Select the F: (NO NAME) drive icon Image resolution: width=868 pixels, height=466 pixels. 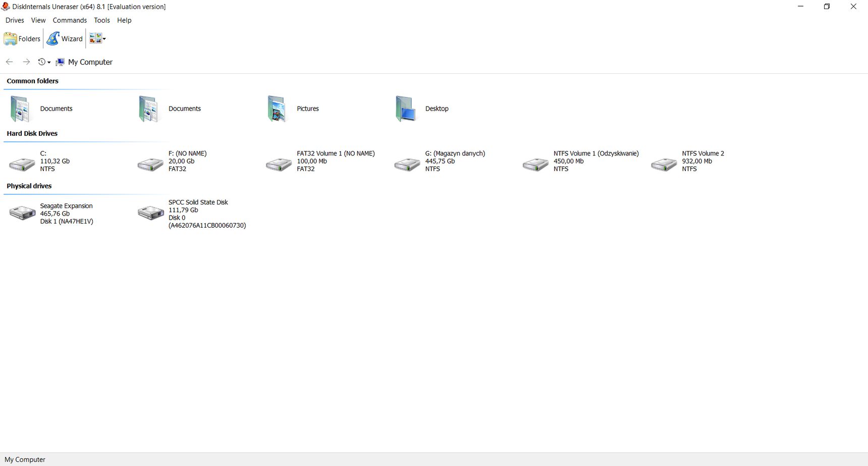(x=150, y=164)
